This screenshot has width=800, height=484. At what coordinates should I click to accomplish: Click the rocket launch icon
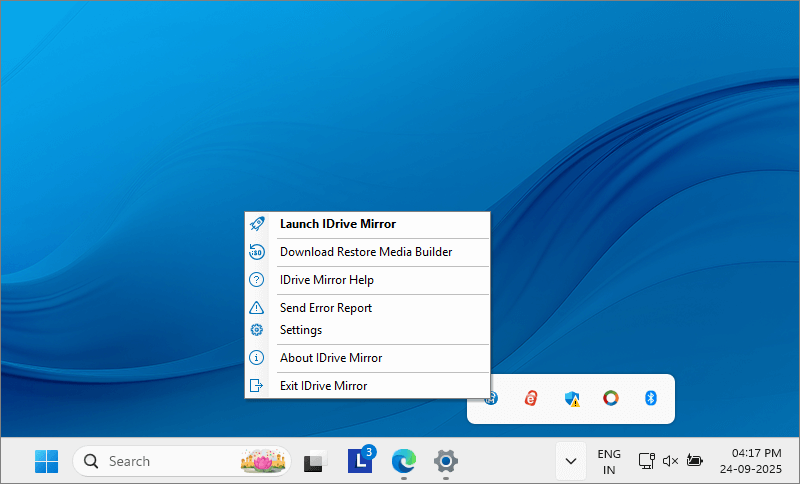coord(257,224)
